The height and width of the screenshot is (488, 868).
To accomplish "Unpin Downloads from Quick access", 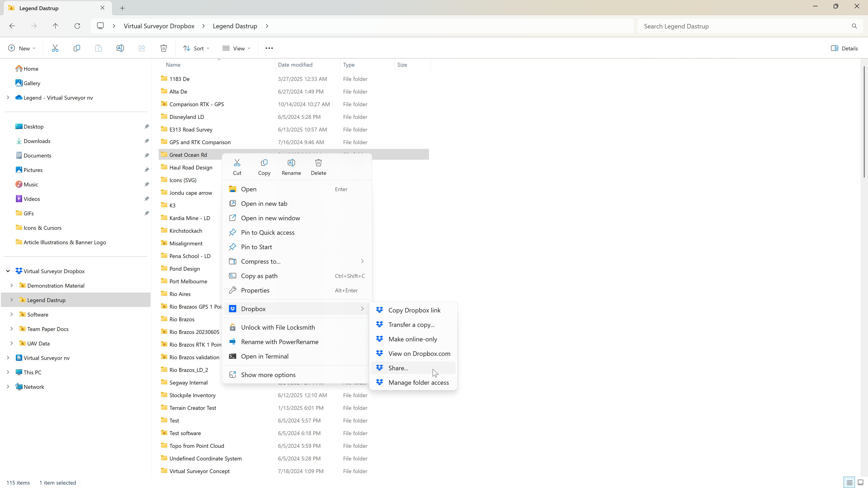I will pos(146,141).
